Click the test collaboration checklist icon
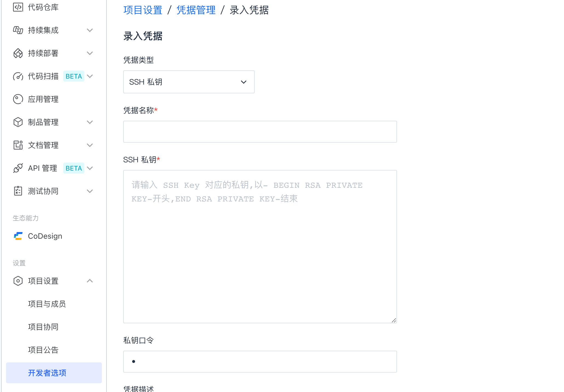Viewport: 564px width, 392px height. point(18,191)
